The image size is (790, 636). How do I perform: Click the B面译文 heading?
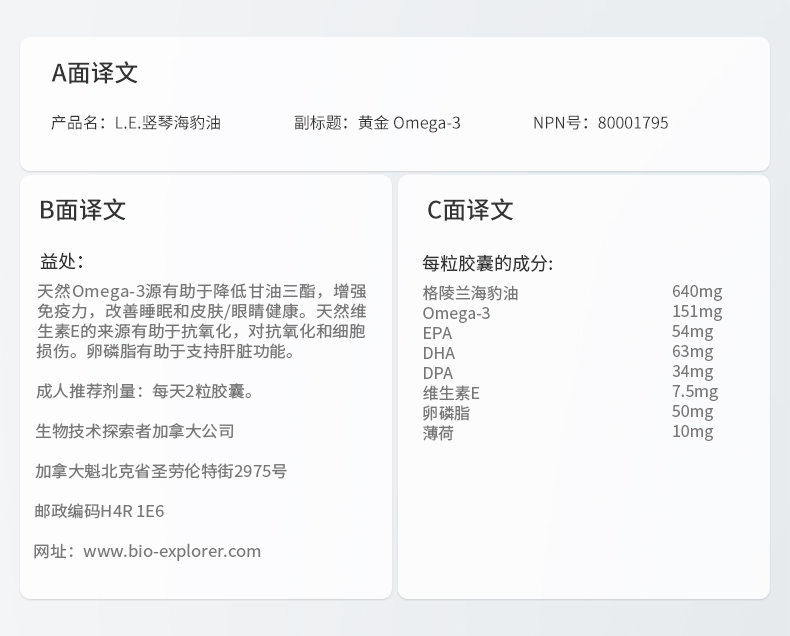[83, 210]
